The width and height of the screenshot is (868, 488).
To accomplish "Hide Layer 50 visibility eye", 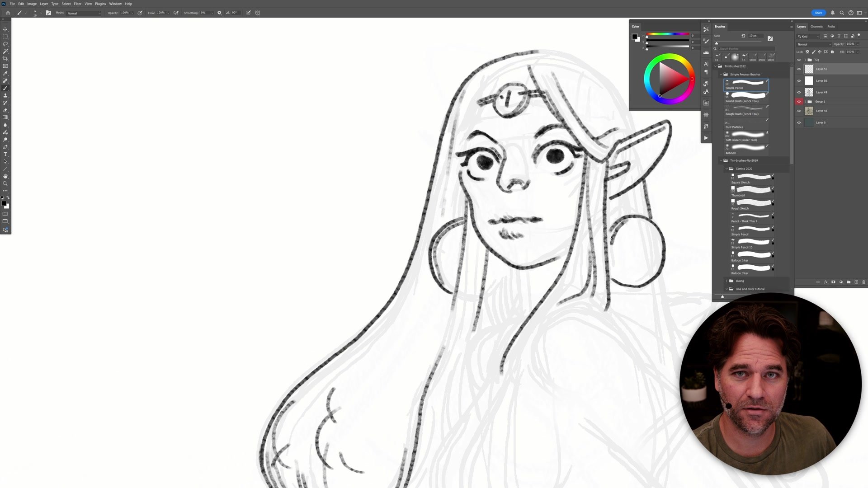I will tap(799, 81).
